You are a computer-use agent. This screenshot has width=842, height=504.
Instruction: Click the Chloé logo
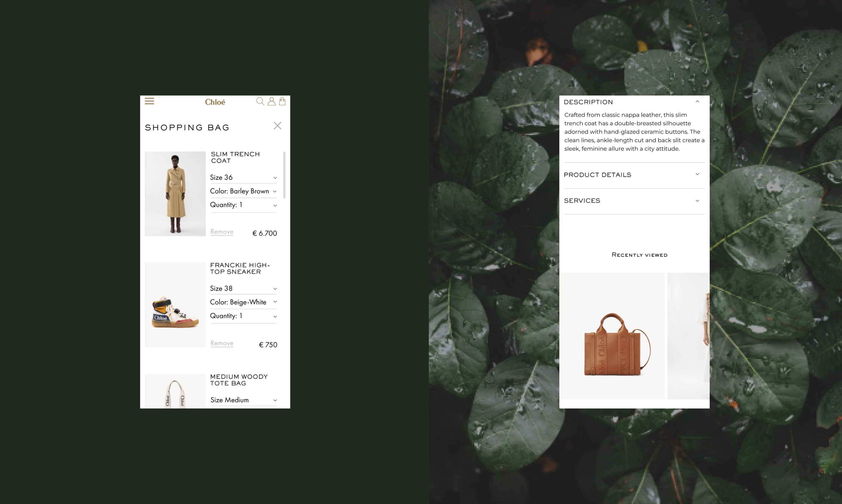coord(215,102)
